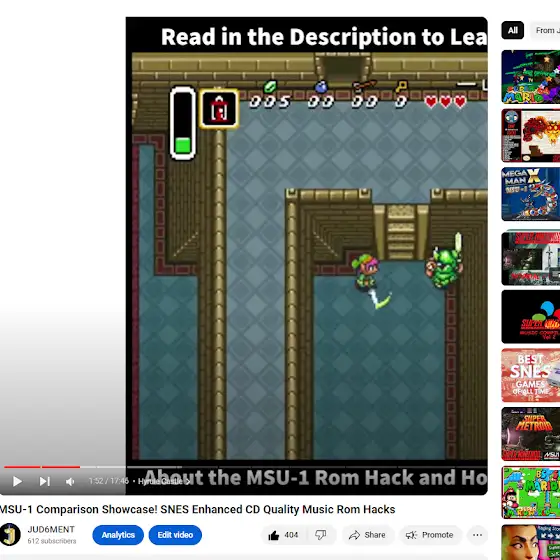Click the play button in video controls

pos(17,481)
